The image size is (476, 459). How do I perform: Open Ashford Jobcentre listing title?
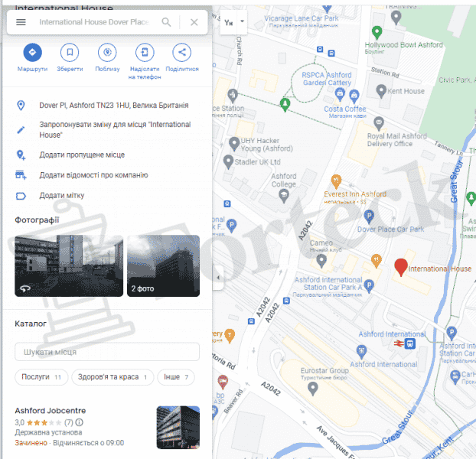tap(51, 411)
